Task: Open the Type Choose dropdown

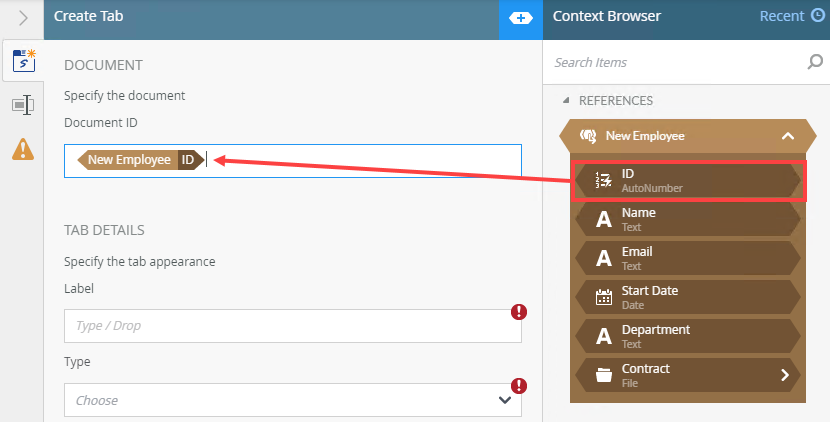Action: coord(292,400)
